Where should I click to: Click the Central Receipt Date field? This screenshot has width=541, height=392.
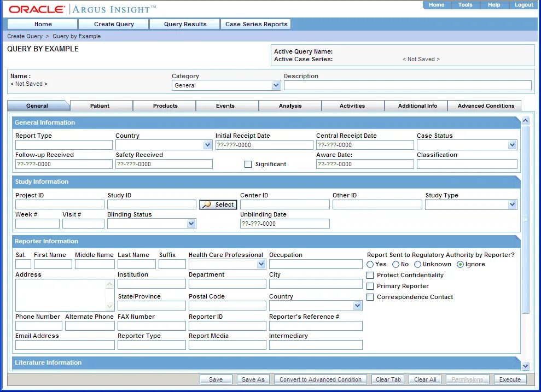click(365, 145)
